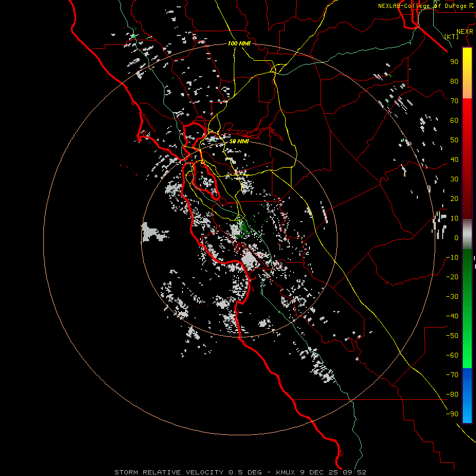Select the 60 value on velocity scale
Viewport: 476px width, 476px height.
[454, 120]
